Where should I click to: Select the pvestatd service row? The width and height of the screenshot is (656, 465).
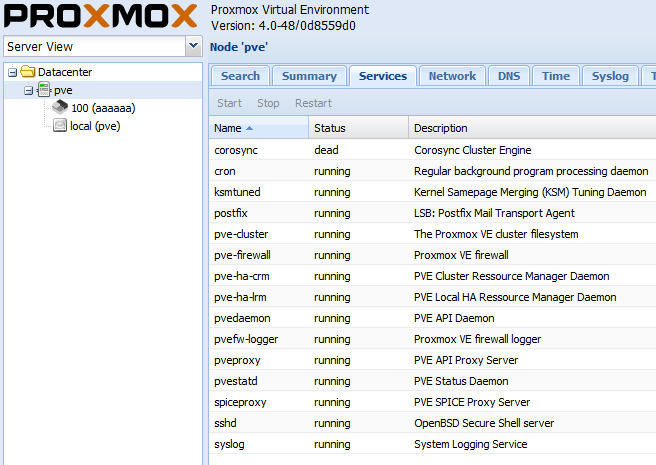pyautogui.click(x=433, y=381)
